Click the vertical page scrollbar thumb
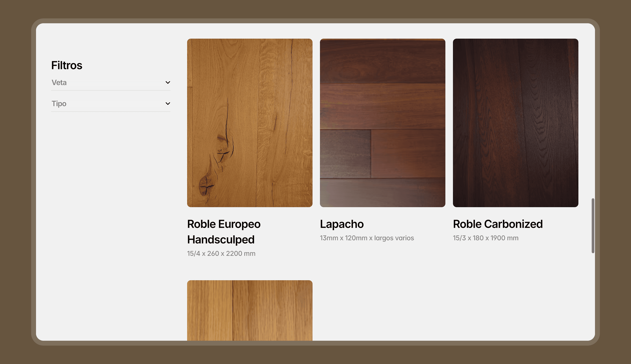The image size is (631, 364). click(593, 225)
